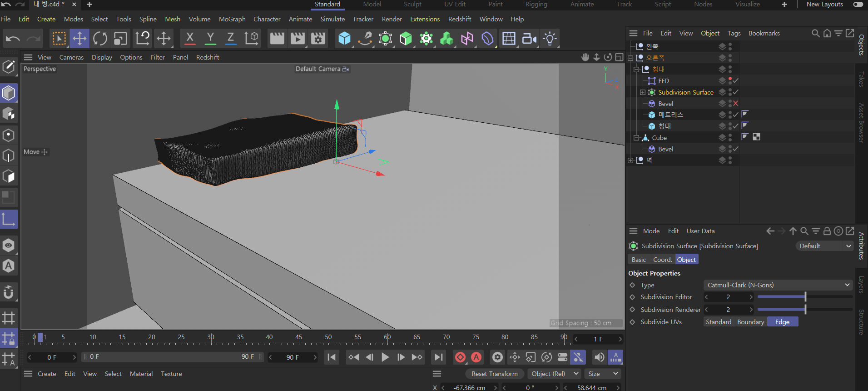
Task: Click the Record Active Objects button
Action: (460, 357)
